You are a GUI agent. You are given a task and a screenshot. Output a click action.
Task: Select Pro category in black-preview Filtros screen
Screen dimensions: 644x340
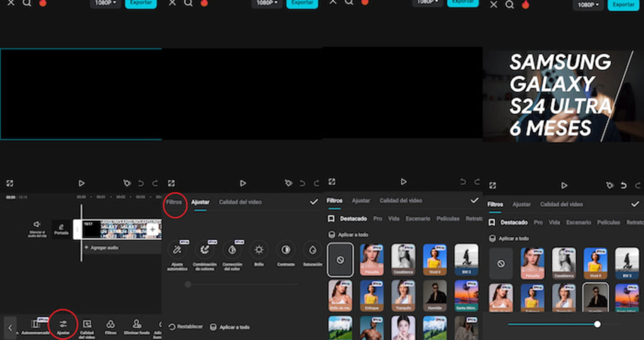coord(377,219)
